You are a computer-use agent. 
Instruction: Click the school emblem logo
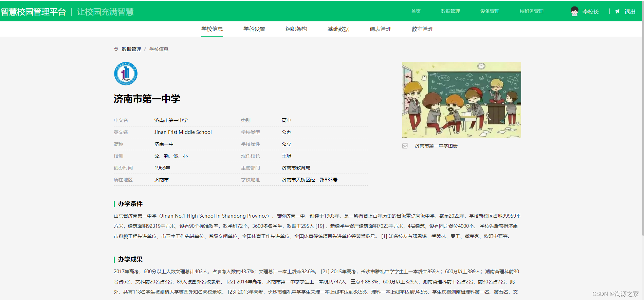click(126, 74)
